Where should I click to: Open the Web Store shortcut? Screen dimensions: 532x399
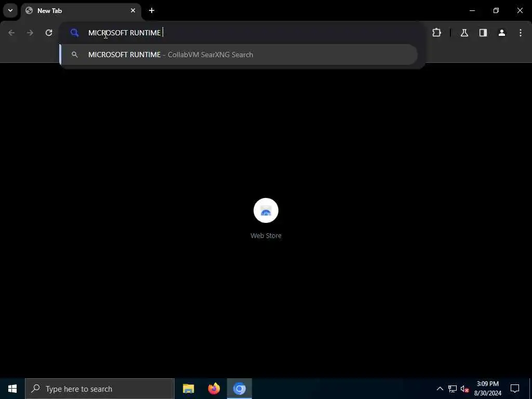point(266,210)
